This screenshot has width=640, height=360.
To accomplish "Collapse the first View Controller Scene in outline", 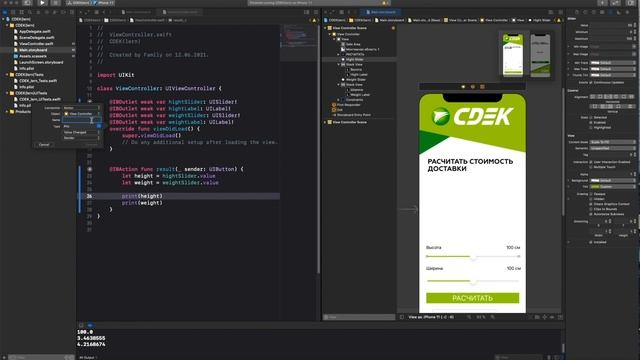I will (x=325, y=28).
